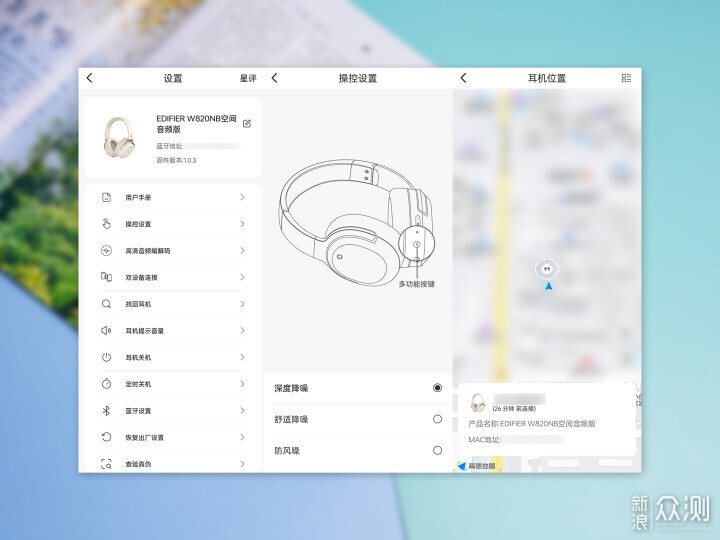Expand the 双设备连接 row chevron
Viewport: 720px width, 540px height.
pos(242,277)
